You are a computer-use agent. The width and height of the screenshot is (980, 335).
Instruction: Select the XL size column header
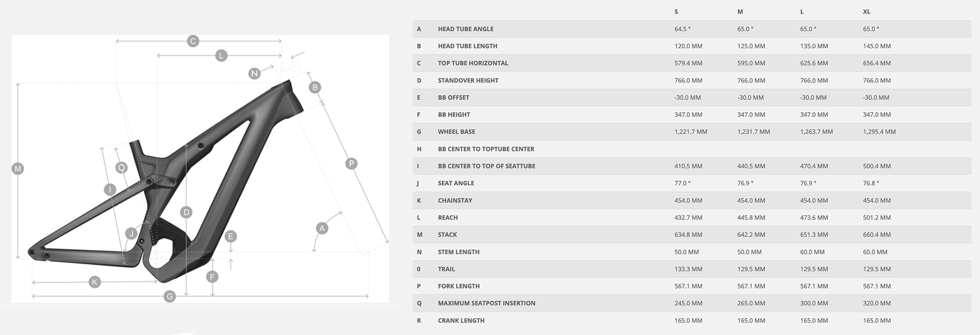click(x=867, y=11)
